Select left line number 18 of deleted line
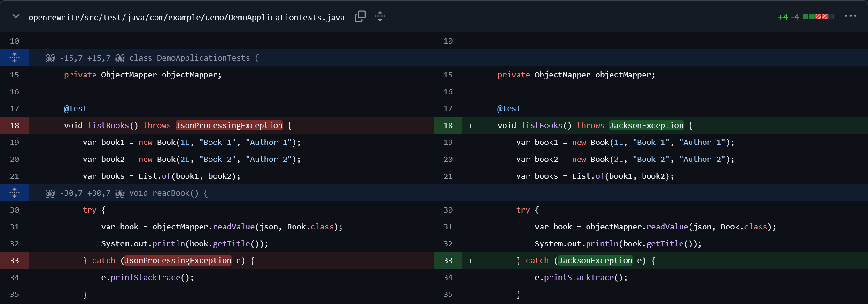Screen dimensions: 868x304 pyautogui.click(x=15, y=125)
